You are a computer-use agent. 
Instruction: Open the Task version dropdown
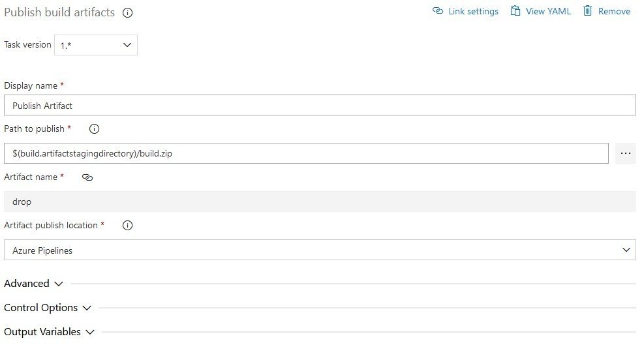tap(96, 45)
